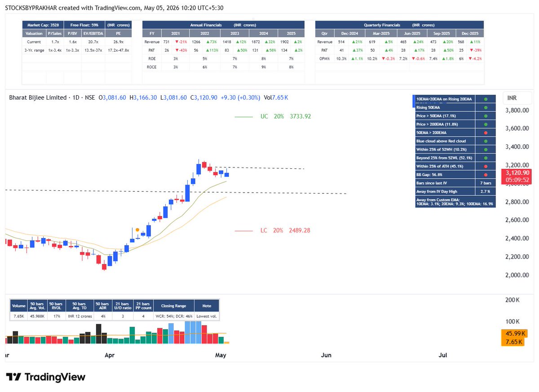Click the 2023 fiscal year column header
This screenshot has width=539, height=392.
click(x=234, y=33)
